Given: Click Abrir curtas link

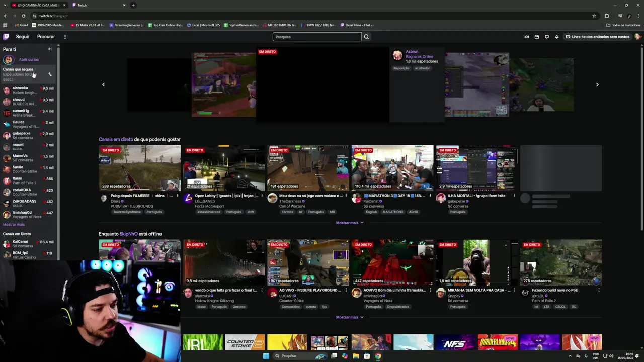Looking at the screenshot, I should click(x=29, y=60).
